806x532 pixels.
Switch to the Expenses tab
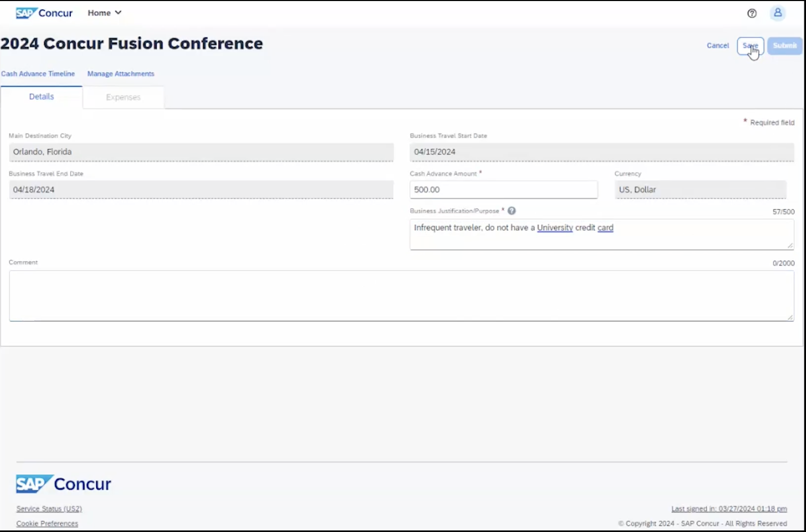123,97
